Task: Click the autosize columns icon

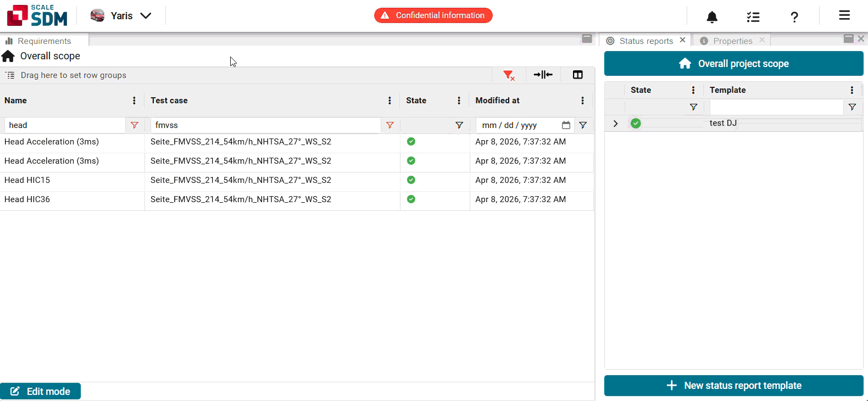Action: coord(543,75)
